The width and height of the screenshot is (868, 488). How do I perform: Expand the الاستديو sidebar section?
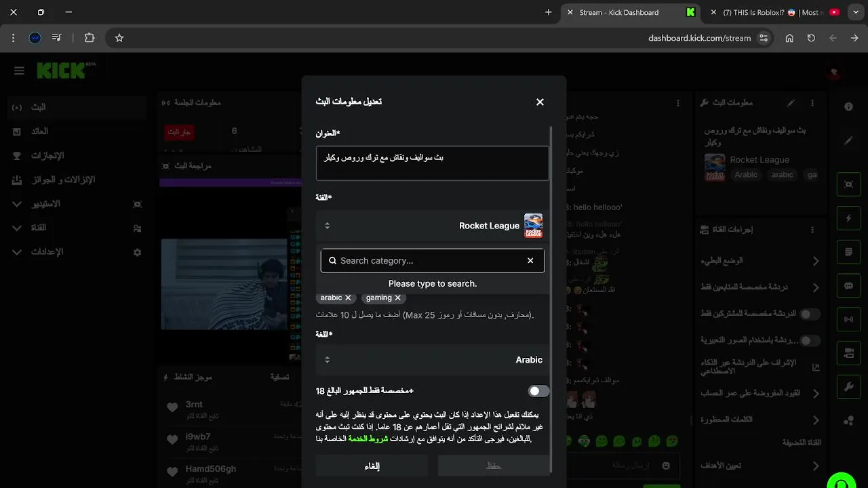(77, 203)
